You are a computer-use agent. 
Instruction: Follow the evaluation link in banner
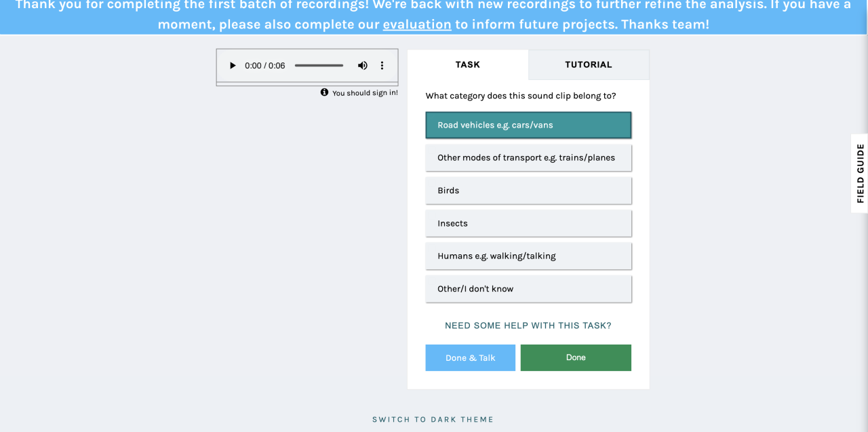coord(417,24)
